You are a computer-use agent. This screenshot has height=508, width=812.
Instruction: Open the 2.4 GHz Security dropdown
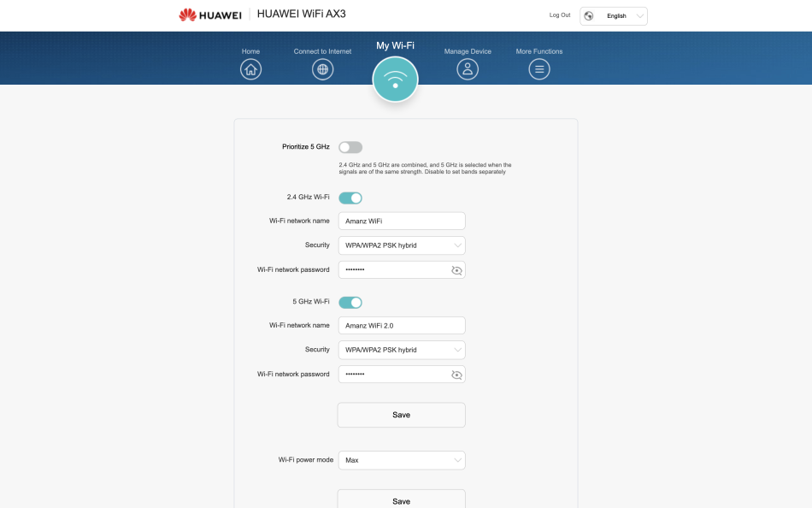pos(402,245)
